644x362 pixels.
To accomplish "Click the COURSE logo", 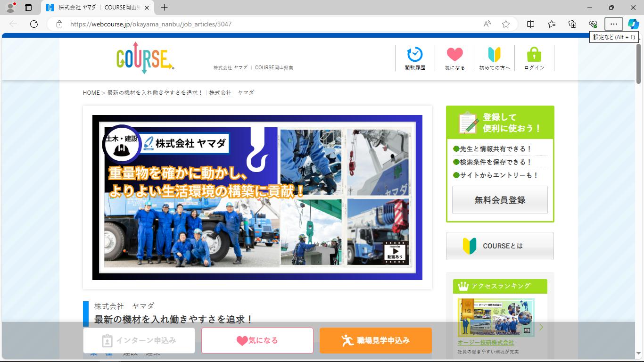I will coord(145,58).
